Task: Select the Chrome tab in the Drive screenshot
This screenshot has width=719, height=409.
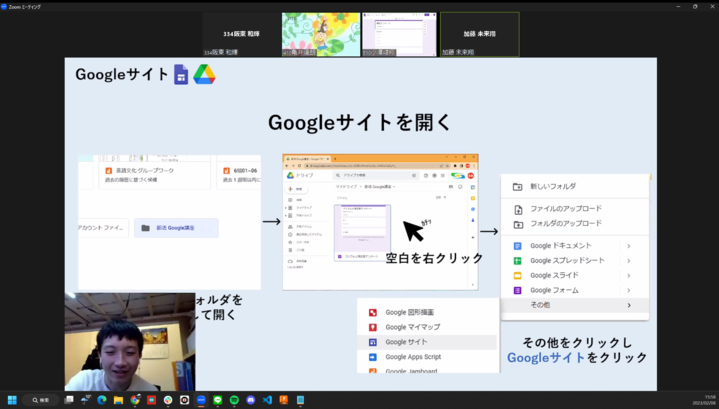Action: pos(307,159)
